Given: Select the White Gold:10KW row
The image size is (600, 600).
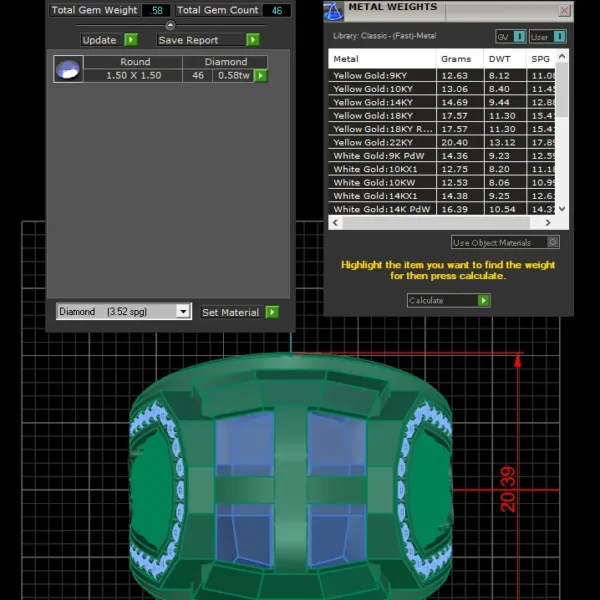Looking at the screenshot, I should pos(442,183).
